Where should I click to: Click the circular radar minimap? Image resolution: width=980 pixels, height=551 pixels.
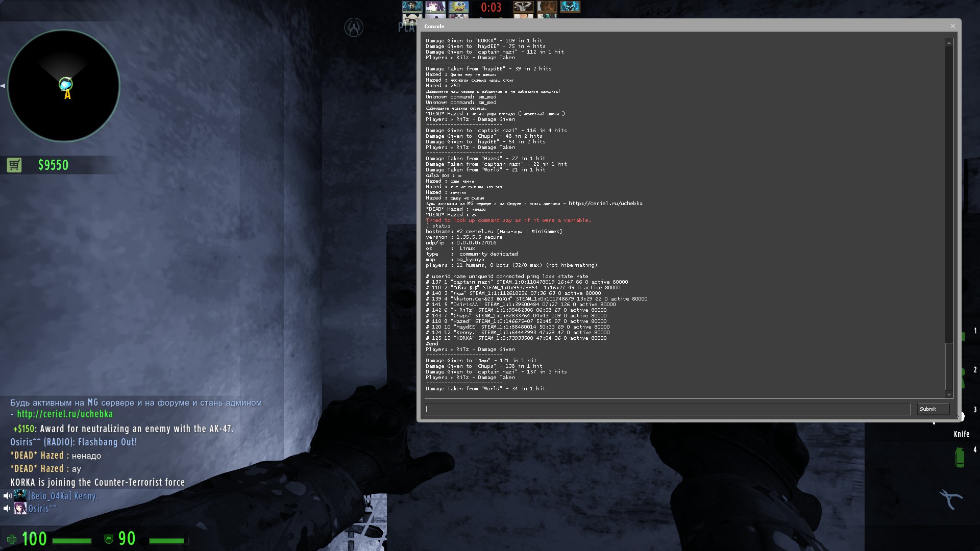64,86
